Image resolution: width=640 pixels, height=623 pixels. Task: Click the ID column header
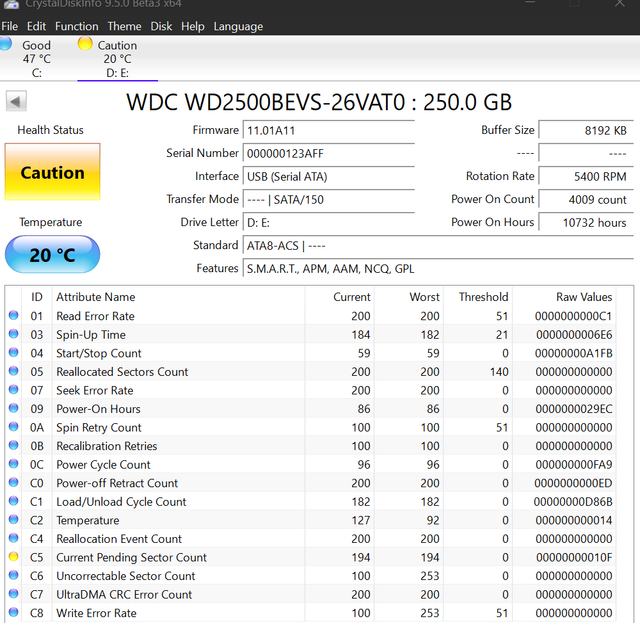pos(37,297)
